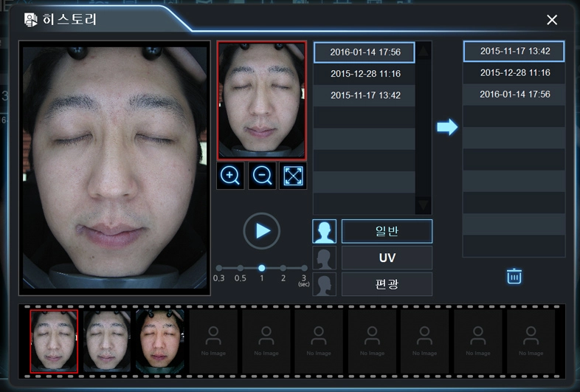580x392 pixels.
Task: Select 2015-12-28 11:16 in left list
Action: (x=365, y=74)
